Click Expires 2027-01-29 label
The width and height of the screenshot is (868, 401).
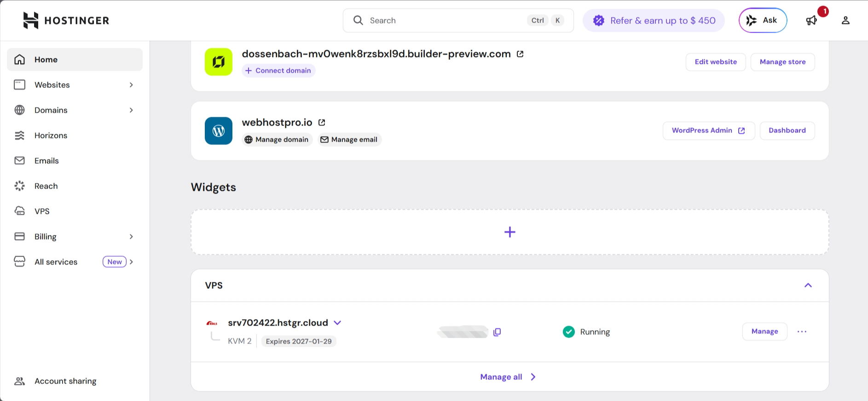pos(299,341)
